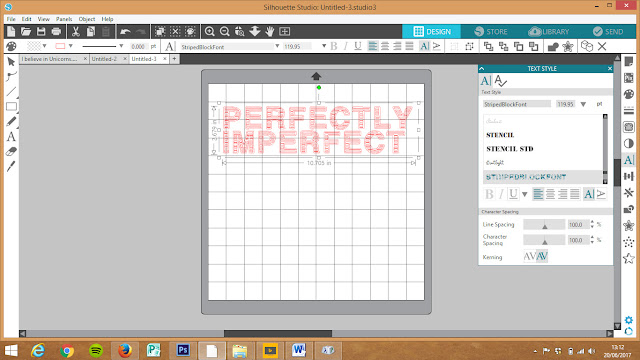This screenshot has width=640, height=360.
Task: Choose the Select arrow tool
Action: click(11, 62)
